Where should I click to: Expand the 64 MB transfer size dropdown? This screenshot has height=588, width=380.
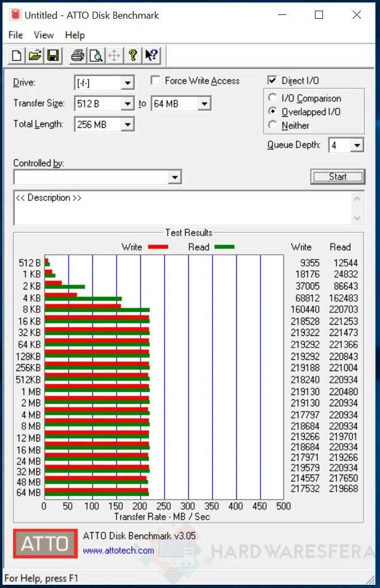tap(205, 103)
